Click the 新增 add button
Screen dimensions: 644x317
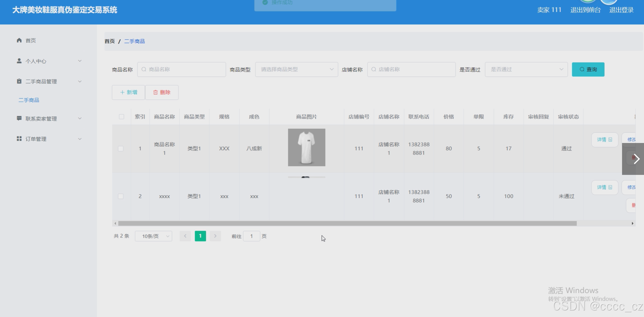(x=129, y=92)
